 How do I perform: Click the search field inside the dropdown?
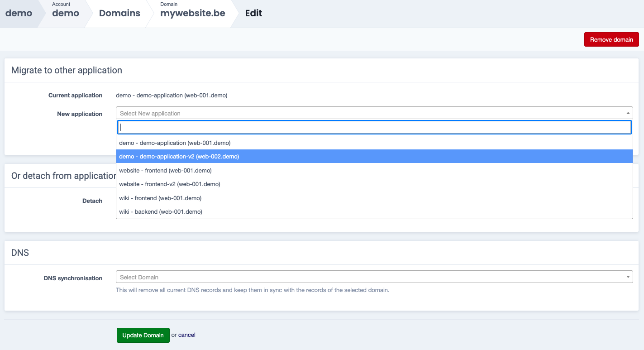(374, 127)
